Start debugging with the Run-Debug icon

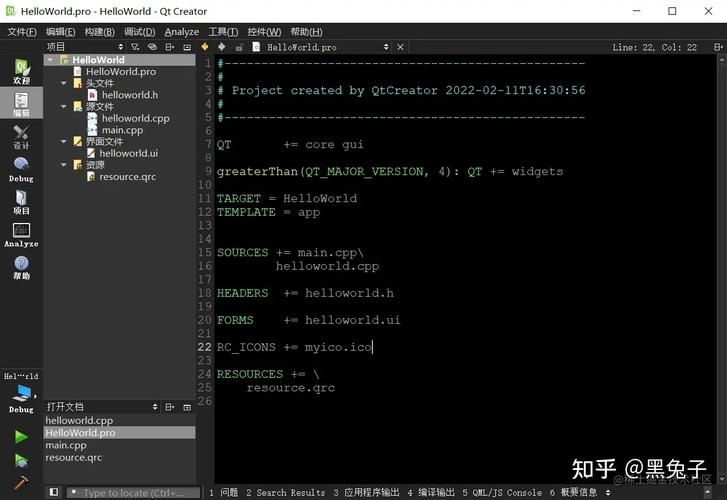point(21,460)
